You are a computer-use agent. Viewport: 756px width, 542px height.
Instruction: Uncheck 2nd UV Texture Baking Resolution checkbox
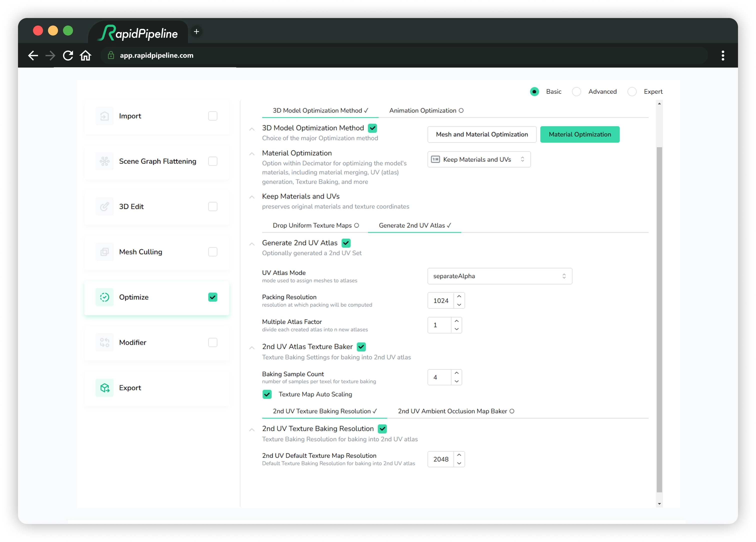pyautogui.click(x=382, y=429)
